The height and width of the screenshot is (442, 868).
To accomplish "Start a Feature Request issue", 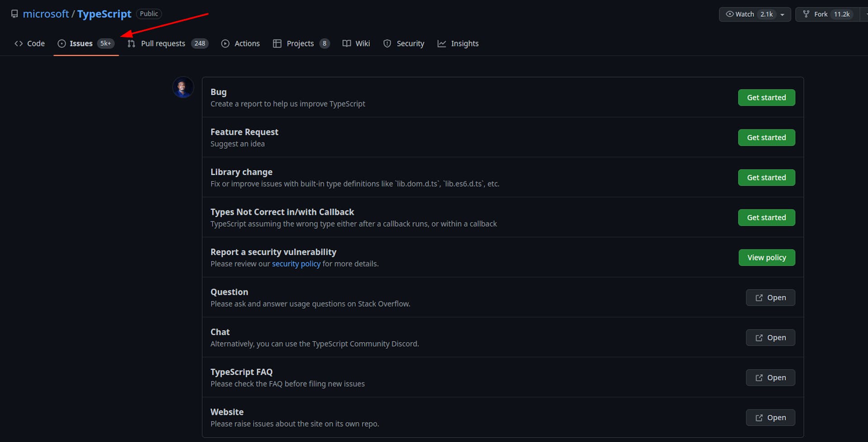I will (x=766, y=138).
